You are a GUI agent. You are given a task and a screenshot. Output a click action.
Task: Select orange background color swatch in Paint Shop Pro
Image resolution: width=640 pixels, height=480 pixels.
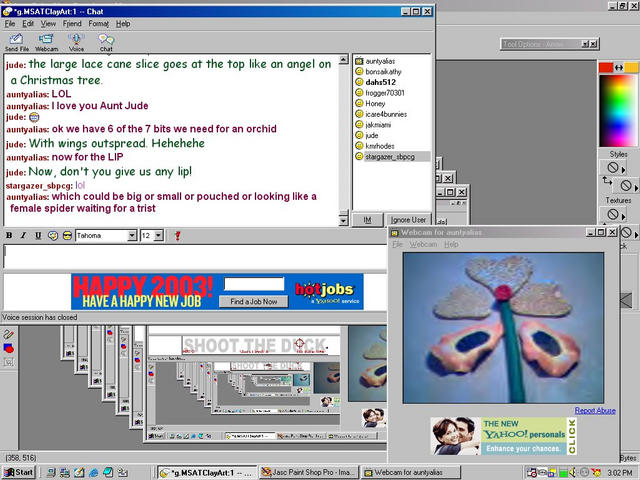(x=631, y=68)
